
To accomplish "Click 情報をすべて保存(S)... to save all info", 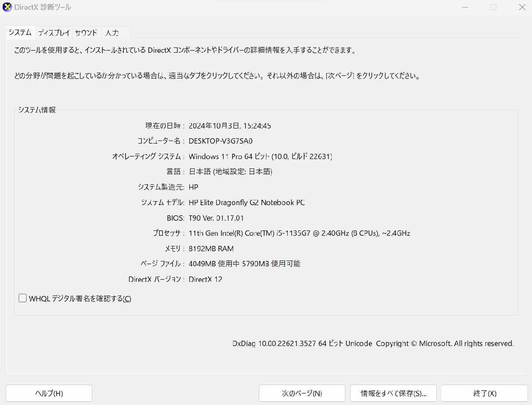I will [x=394, y=393].
